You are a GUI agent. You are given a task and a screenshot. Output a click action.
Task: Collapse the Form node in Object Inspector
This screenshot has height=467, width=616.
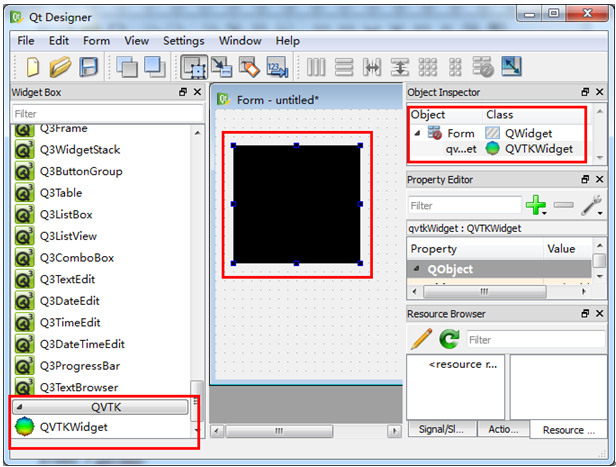(x=417, y=134)
